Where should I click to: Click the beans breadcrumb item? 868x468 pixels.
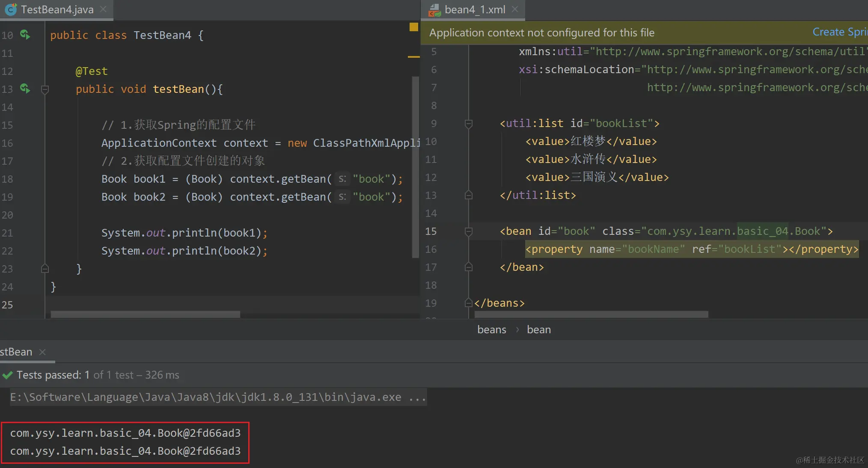click(491, 330)
